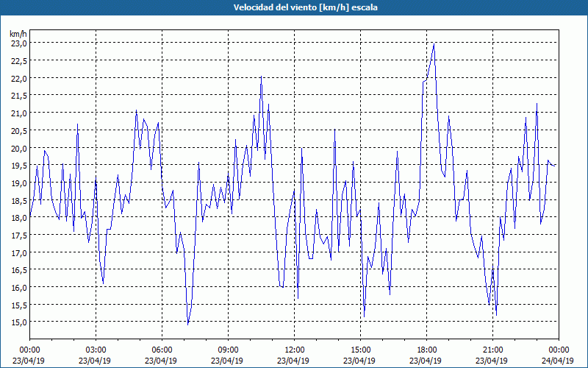Image resolution: width=588 pixels, height=368 pixels.
Task: Click the '20,5' y-axis value
Action: coord(19,130)
